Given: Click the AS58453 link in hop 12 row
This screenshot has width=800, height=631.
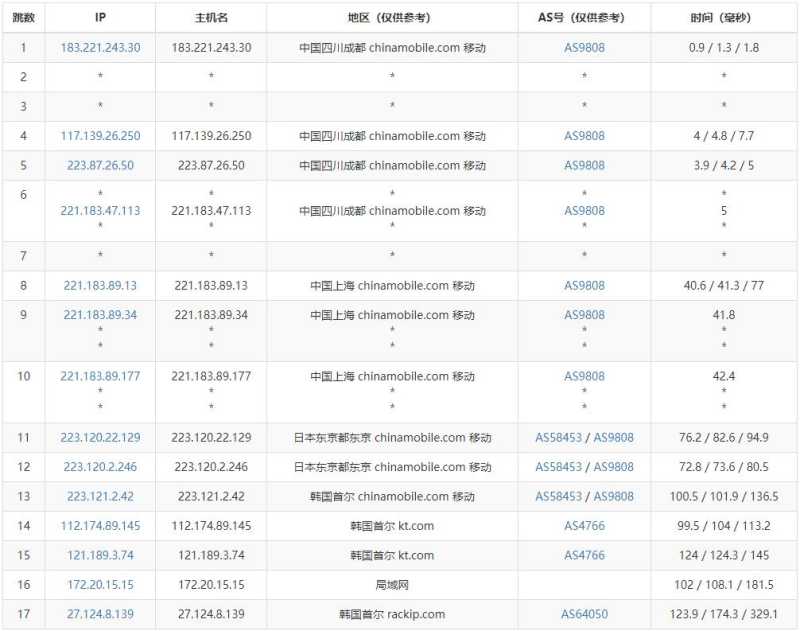Looking at the screenshot, I should click(559, 467).
